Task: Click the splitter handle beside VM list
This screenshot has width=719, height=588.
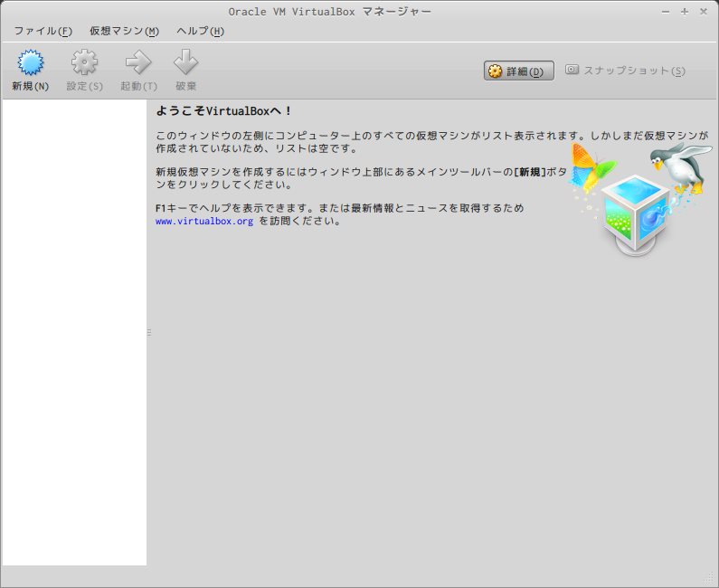Action: pos(149,333)
